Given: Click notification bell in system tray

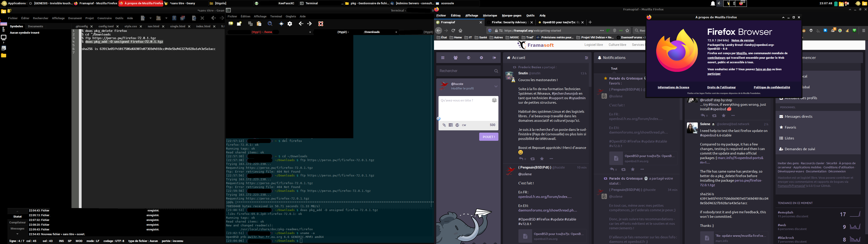Looking at the screenshot, I should (x=713, y=3).
